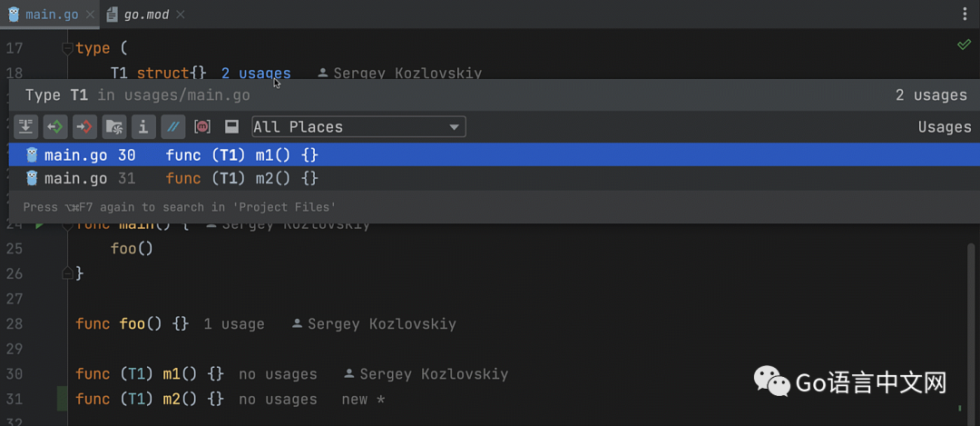
Task: Collapse the fold marker at line 26
Action: (x=66, y=273)
